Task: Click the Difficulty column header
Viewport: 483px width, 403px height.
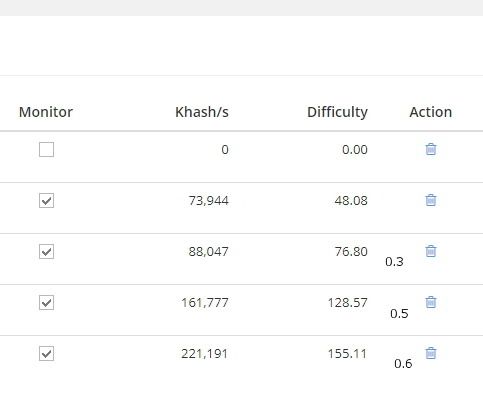Action: coord(337,113)
